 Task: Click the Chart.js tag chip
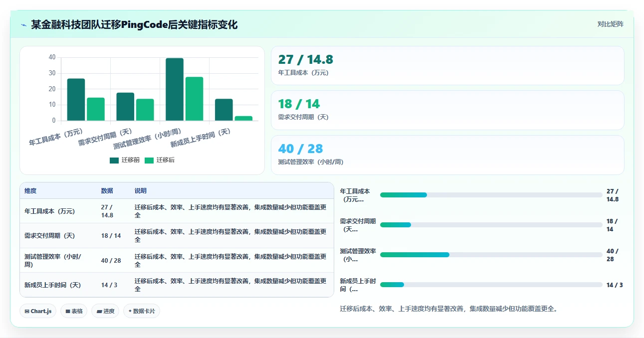click(x=38, y=311)
